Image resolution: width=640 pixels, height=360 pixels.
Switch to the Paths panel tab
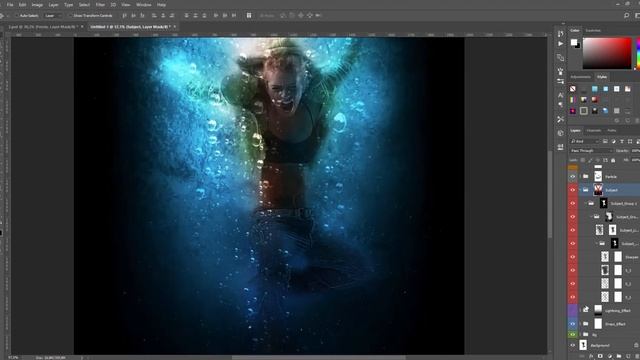611,131
